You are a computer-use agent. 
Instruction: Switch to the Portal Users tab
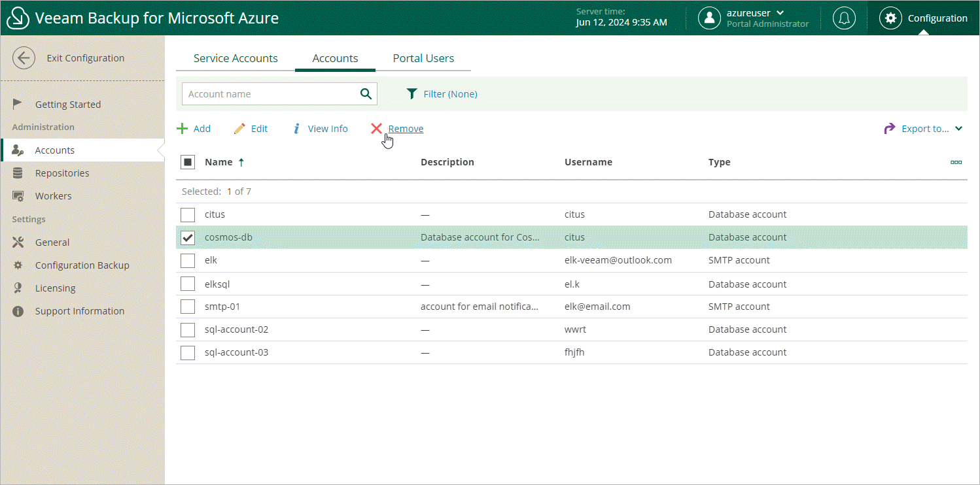coord(423,58)
